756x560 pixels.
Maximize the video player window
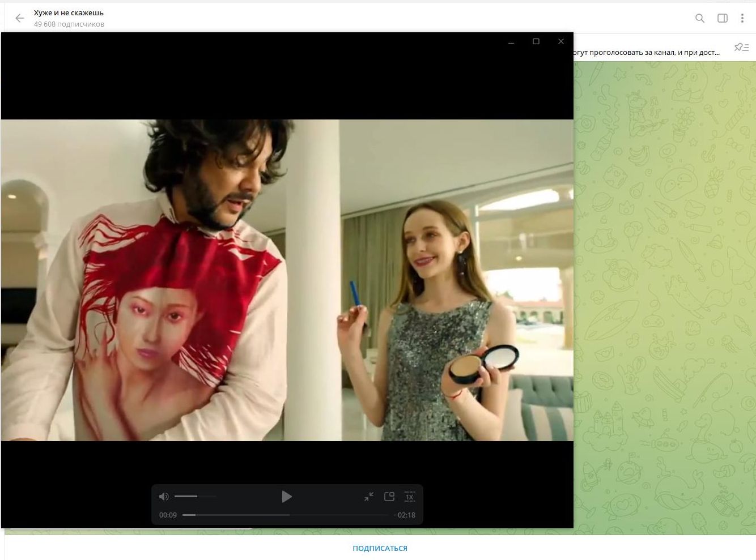click(x=536, y=42)
